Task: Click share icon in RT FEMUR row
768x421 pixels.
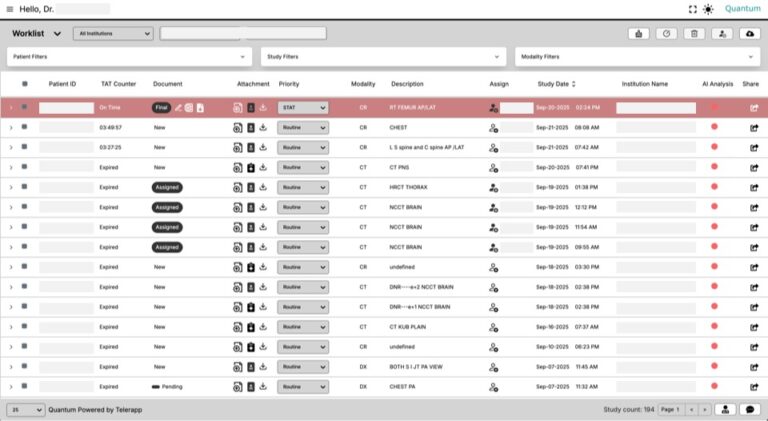Action: (x=754, y=108)
